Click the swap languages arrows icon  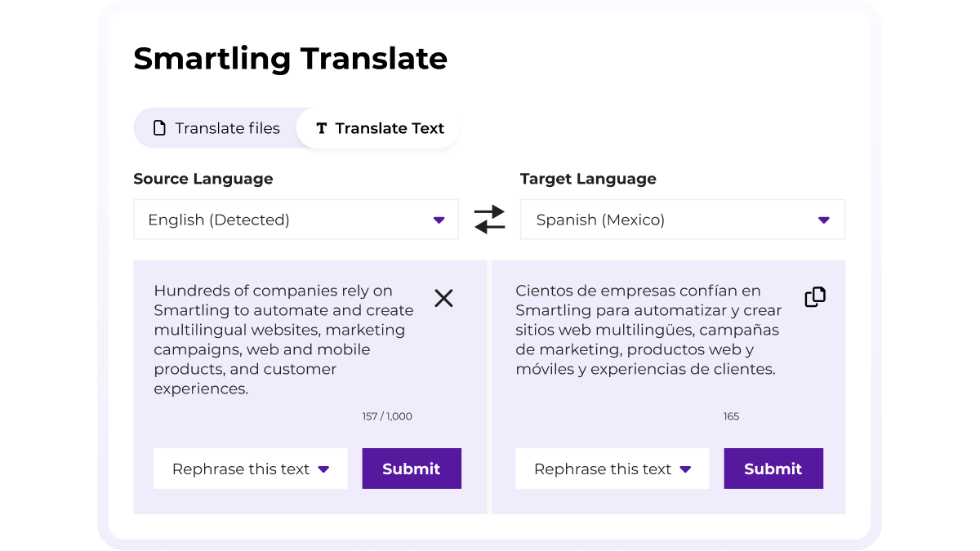point(488,219)
